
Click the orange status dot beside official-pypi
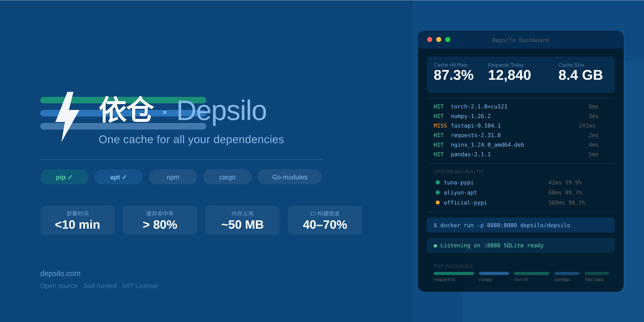pyautogui.click(x=438, y=203)
